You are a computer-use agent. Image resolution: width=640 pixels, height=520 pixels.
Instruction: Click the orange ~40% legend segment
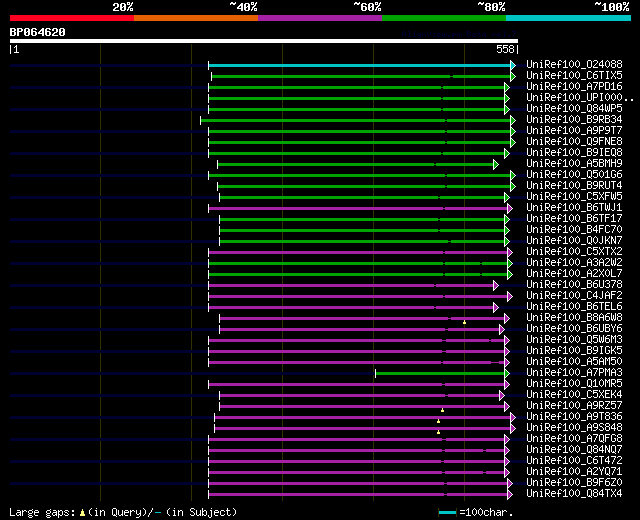196,18
